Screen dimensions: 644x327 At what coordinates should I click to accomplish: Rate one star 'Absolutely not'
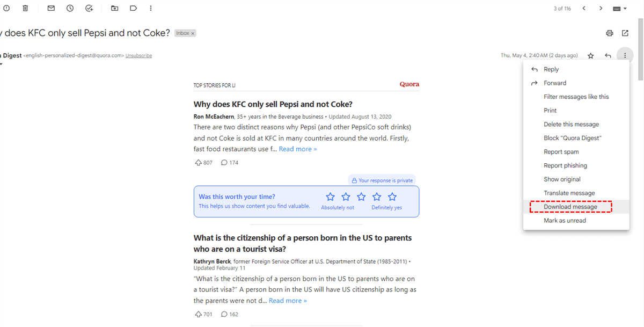click(330, 197)
